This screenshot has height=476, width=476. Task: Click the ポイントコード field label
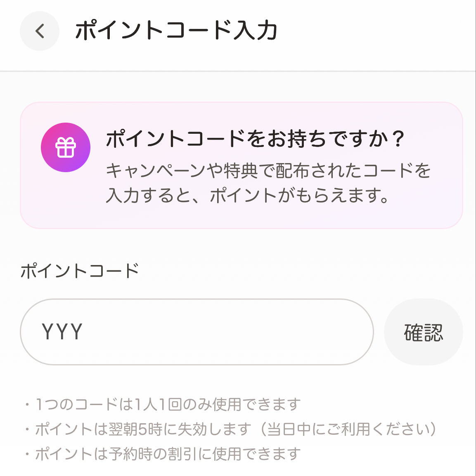pyautogui.click(x=80, y=271)
